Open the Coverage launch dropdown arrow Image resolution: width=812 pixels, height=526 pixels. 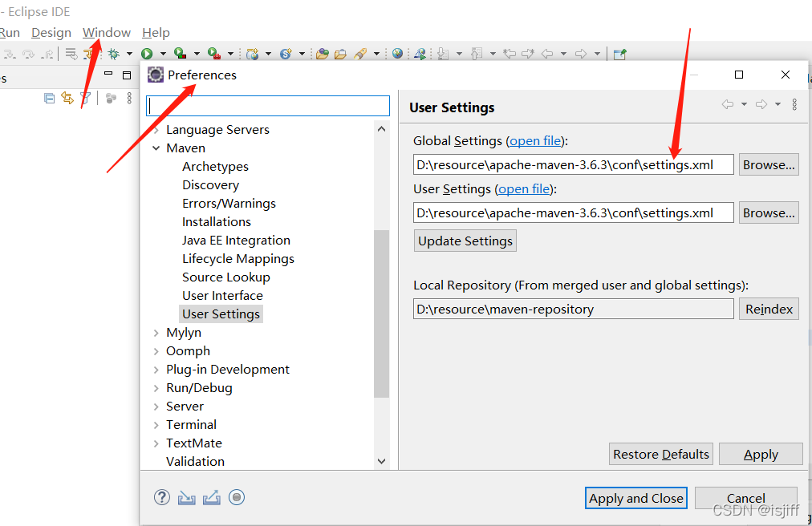pos(197,54)
